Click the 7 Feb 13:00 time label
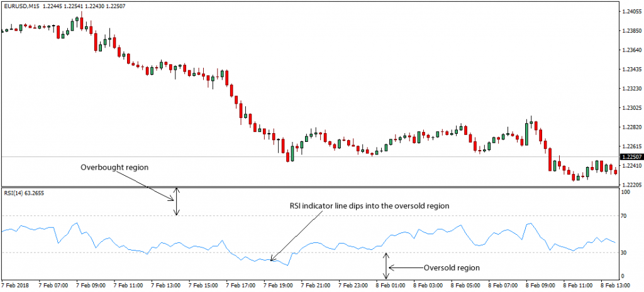The height and width of the screenshot is (292, 644). point(165,285)
